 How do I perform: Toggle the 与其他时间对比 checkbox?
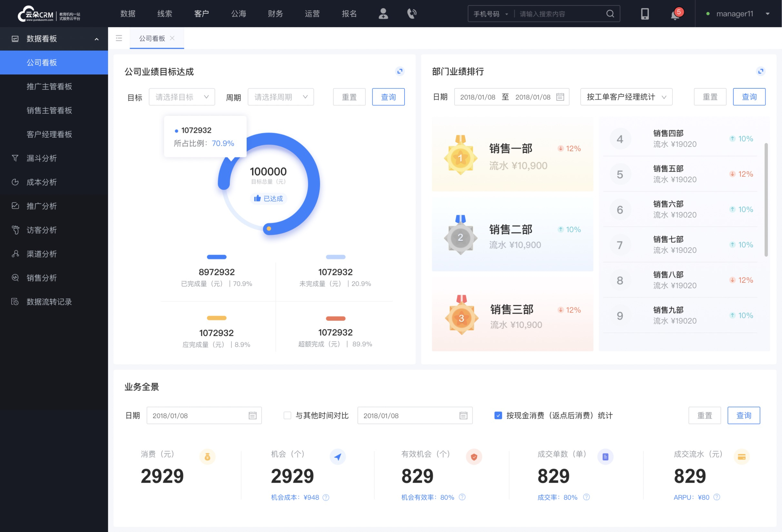(284, 416)
